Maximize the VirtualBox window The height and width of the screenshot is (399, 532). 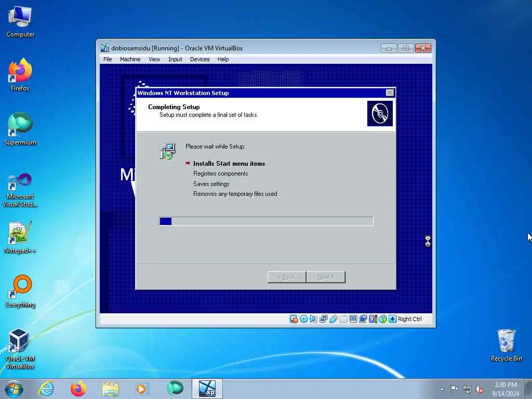[406, 48]
